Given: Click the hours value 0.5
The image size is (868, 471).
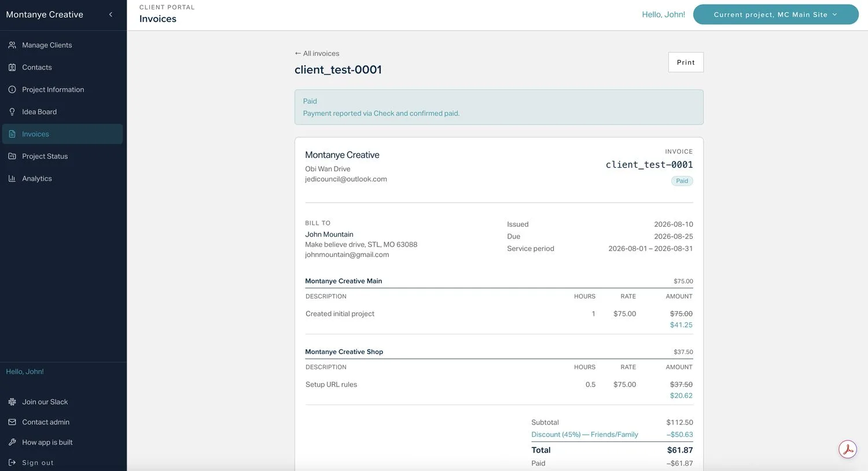Looking at the screenshot, I should coord(590,385).
